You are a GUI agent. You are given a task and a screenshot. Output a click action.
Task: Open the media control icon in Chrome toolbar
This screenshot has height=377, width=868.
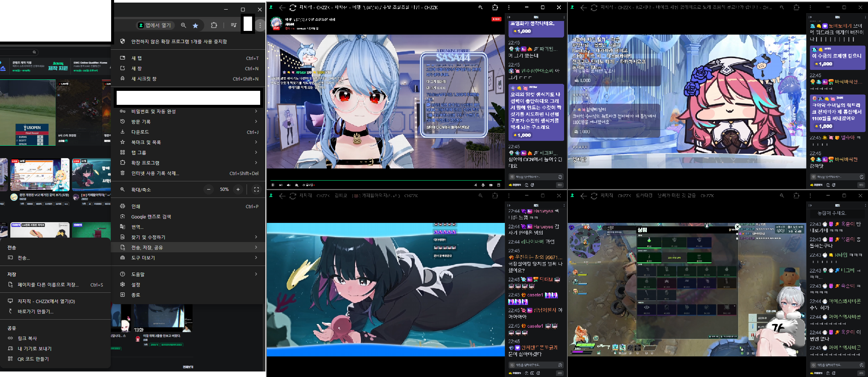234,25
